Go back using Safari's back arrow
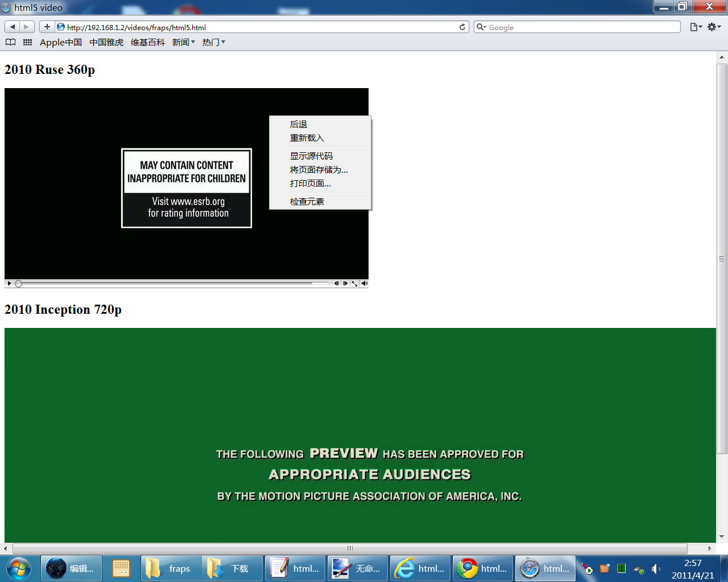 click(12, 27)
